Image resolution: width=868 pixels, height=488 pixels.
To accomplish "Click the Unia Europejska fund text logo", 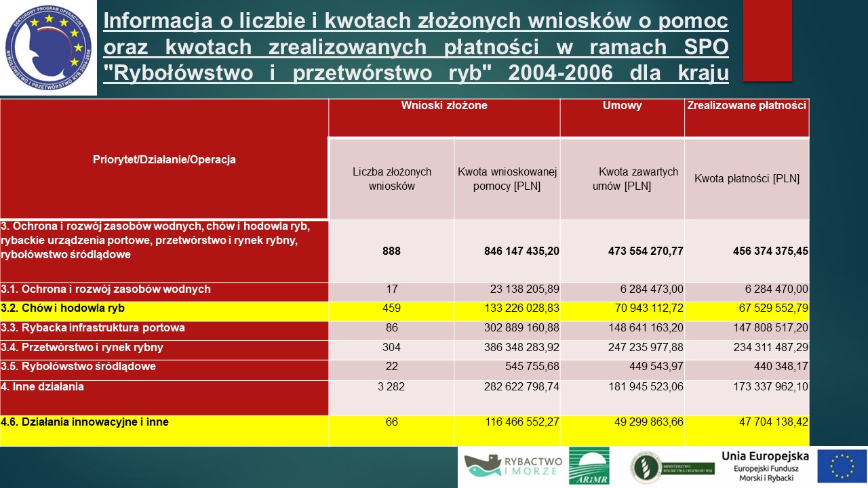I will tap(766, 466).
